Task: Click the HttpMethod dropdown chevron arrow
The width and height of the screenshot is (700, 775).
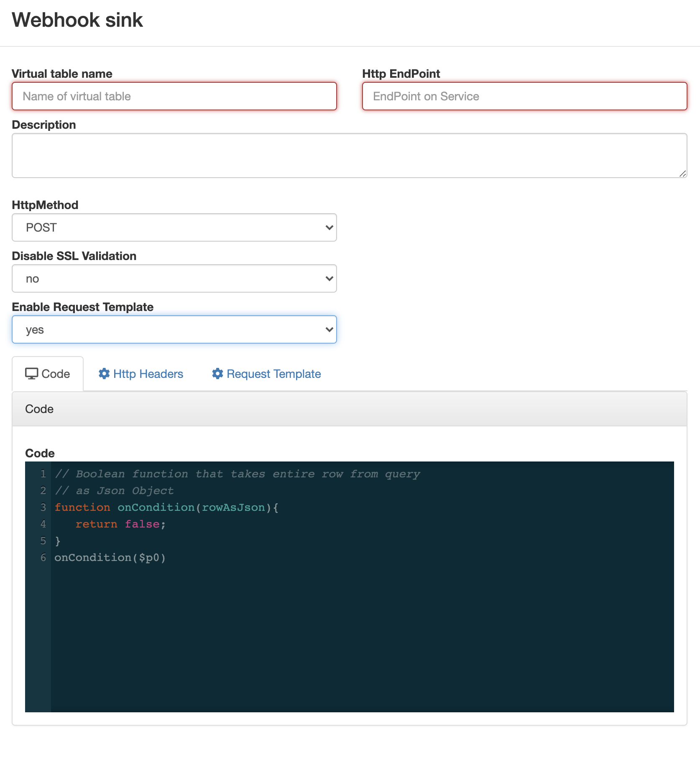Action: 329,228
